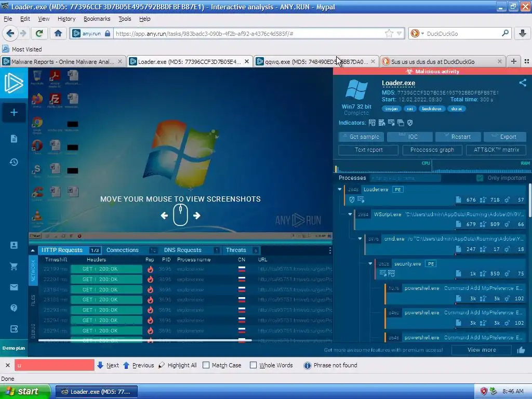Click the browser back arrow button
Image resolution: width=532 pixels, height=399 pixels.
(10, 33)
